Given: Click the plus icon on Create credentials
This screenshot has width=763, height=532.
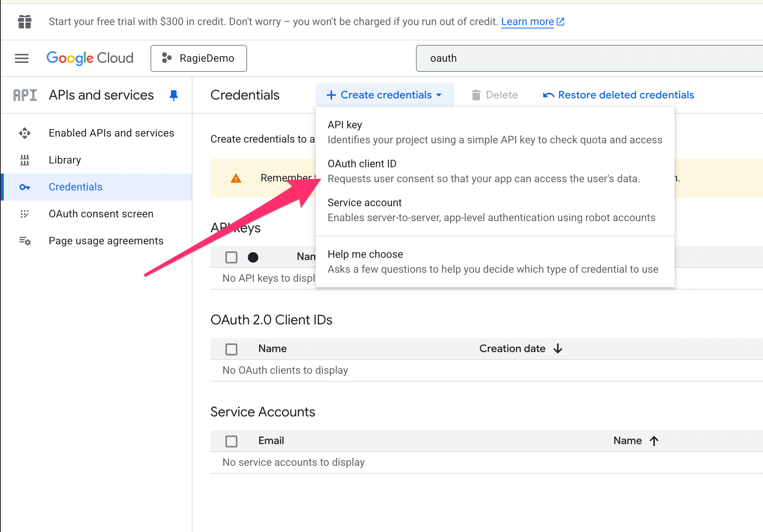Looking at the screenshot, I should point(331,95).
